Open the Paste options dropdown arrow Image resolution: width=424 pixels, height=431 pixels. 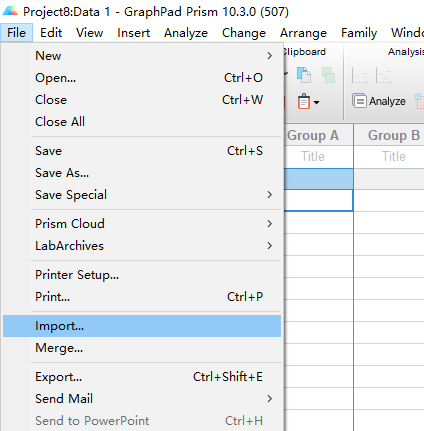[317, 102]
